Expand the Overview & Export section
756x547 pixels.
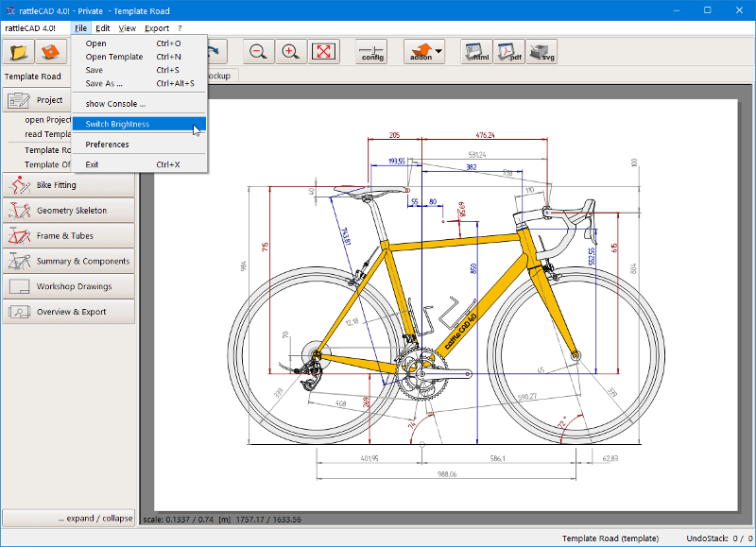click(x=69, y=312)
